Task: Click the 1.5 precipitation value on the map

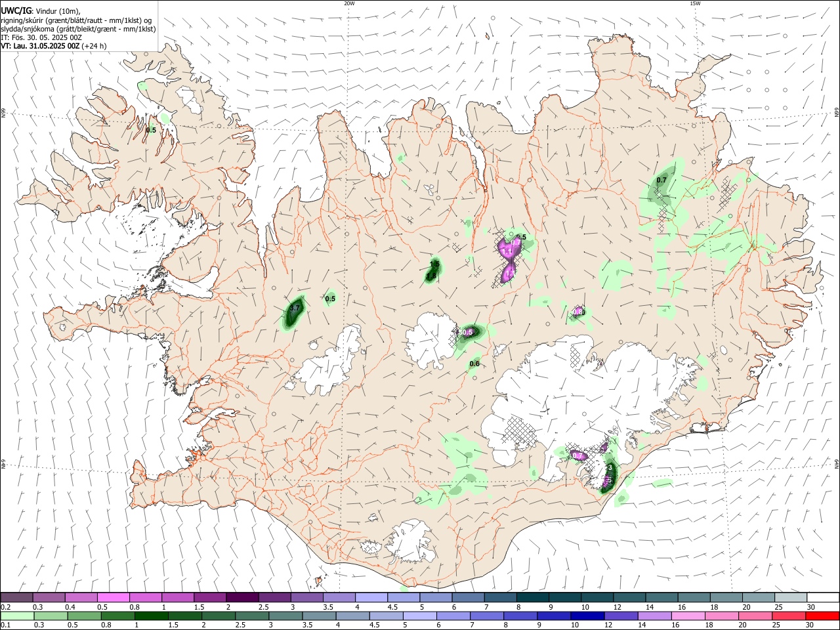Action: click(434, 264)
